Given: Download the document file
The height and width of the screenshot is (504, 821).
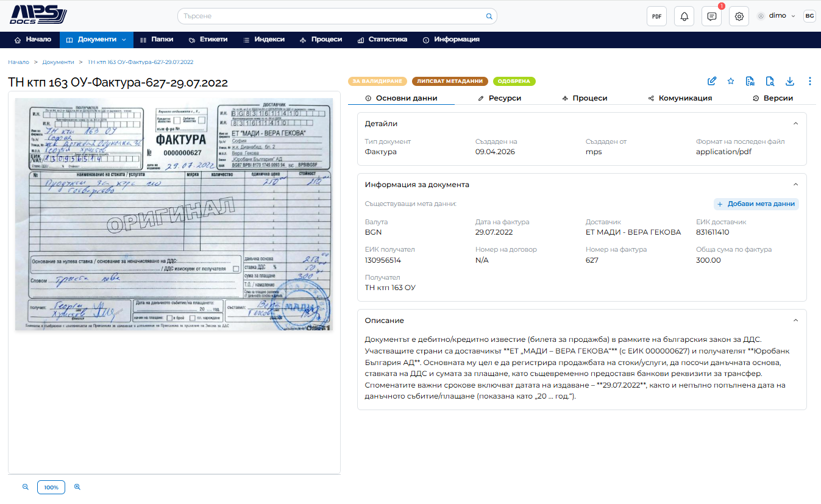Looking at the screenshot, I should pos(790,81).
